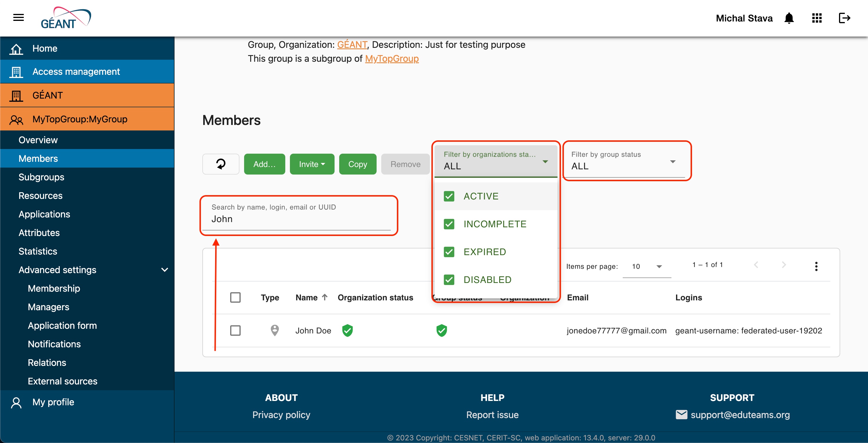Open the Invite dropdown button
This screenshot has width=868, height=443.
[x=312, y=164]
